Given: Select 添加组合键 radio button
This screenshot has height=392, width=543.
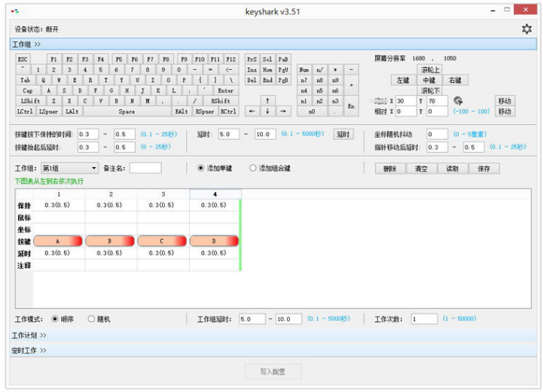Looking at the screenshot, I should click(x=253, y=168).
